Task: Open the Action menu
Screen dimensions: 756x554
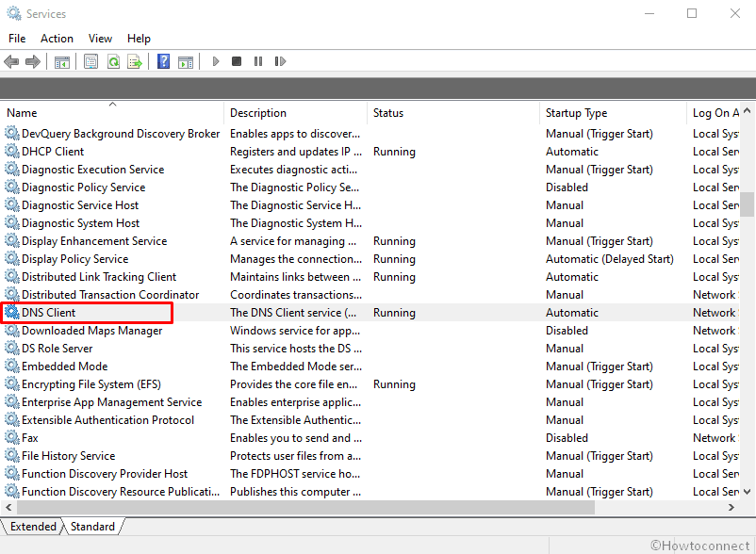Action: click(57, 39)
